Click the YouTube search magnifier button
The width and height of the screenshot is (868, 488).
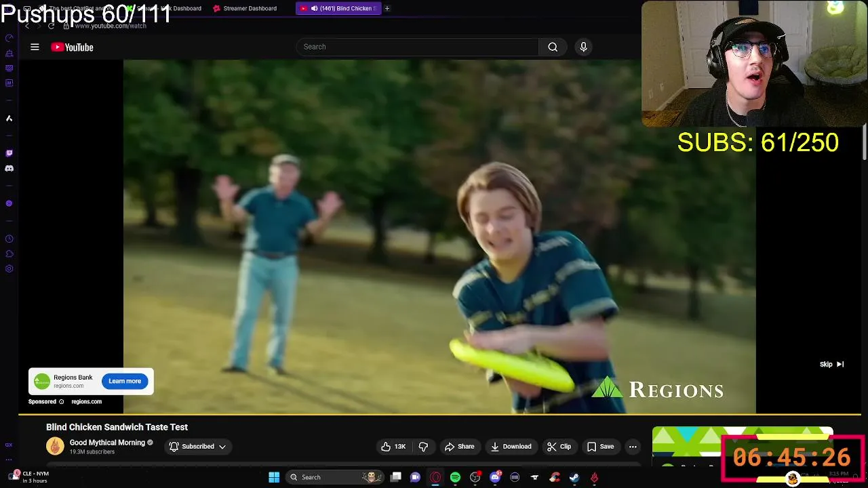coord(553,47)
